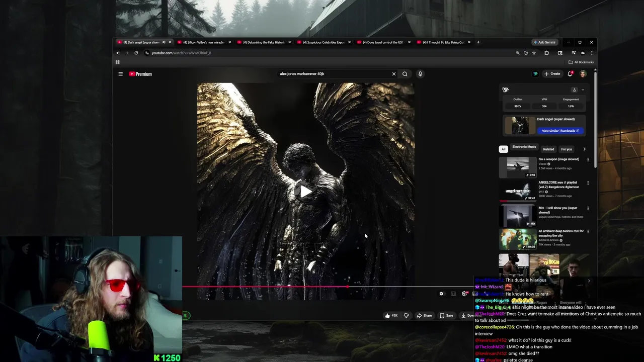
Task: Click the green dollar icon below player
Action: (185, 316)
